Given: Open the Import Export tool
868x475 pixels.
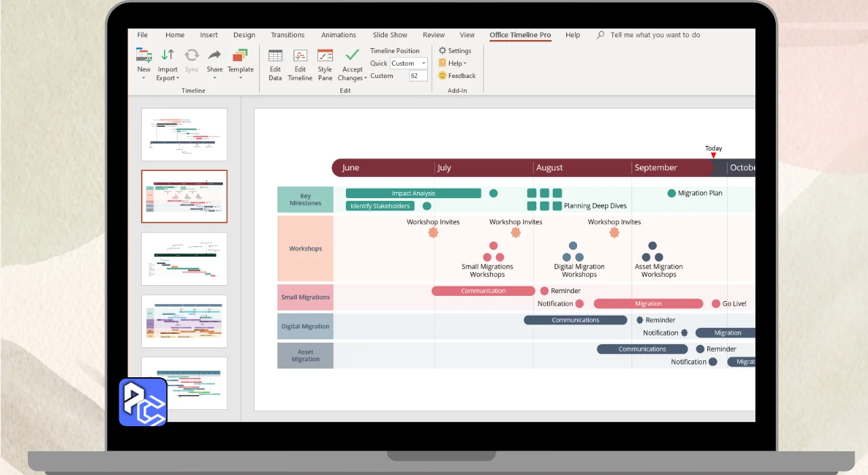Looking at the screenshot, I should [x=167, y=56].
